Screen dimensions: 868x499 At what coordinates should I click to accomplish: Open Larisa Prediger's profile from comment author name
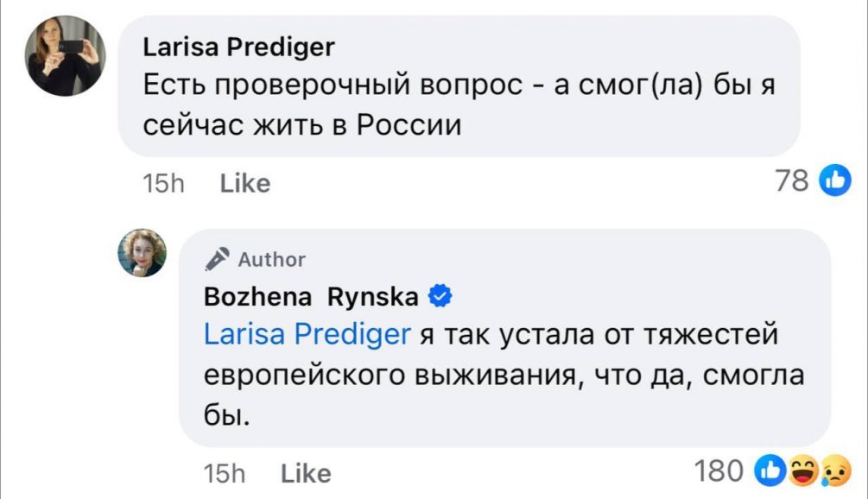[238, 47]
